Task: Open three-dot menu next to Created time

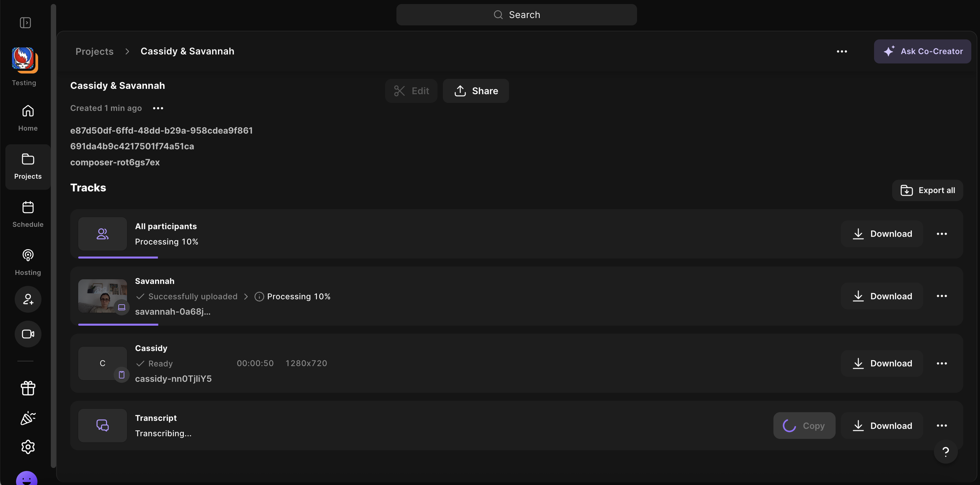Action: [158, 108]
